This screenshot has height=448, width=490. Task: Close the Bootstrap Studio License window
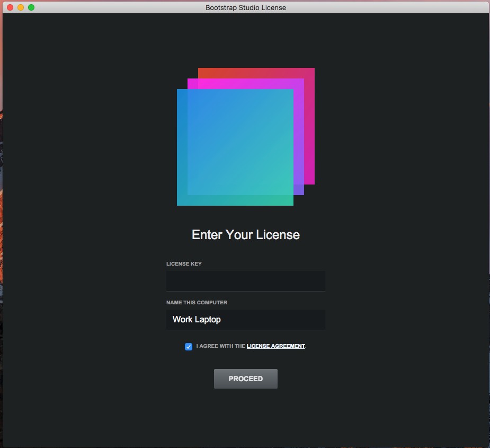pyautogui.click(x=10, y=7)
